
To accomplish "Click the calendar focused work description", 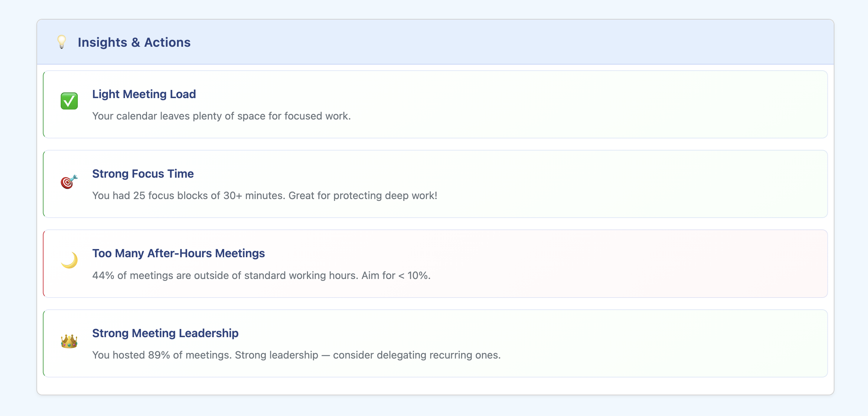I will click(x=221, y=116).
